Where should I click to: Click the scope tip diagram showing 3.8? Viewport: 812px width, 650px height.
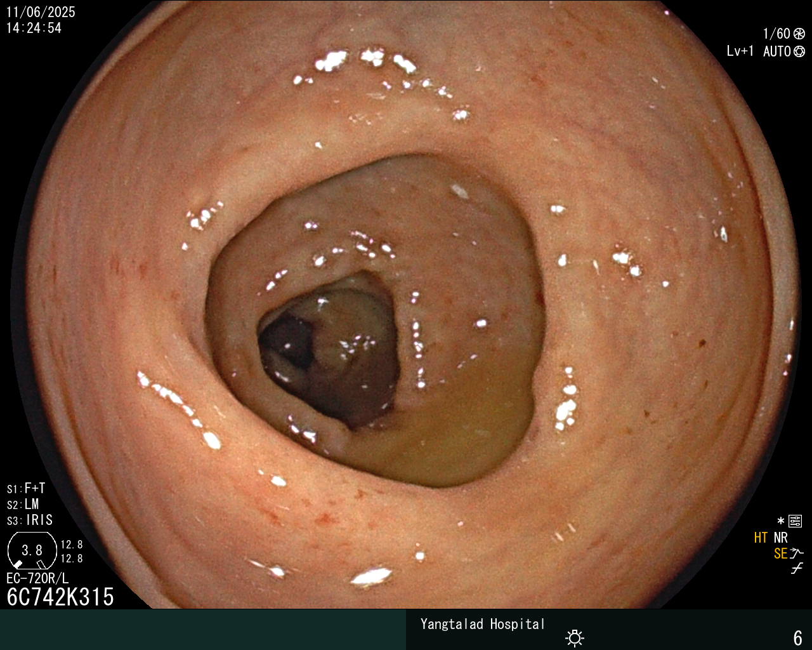(x=32, y=550)
